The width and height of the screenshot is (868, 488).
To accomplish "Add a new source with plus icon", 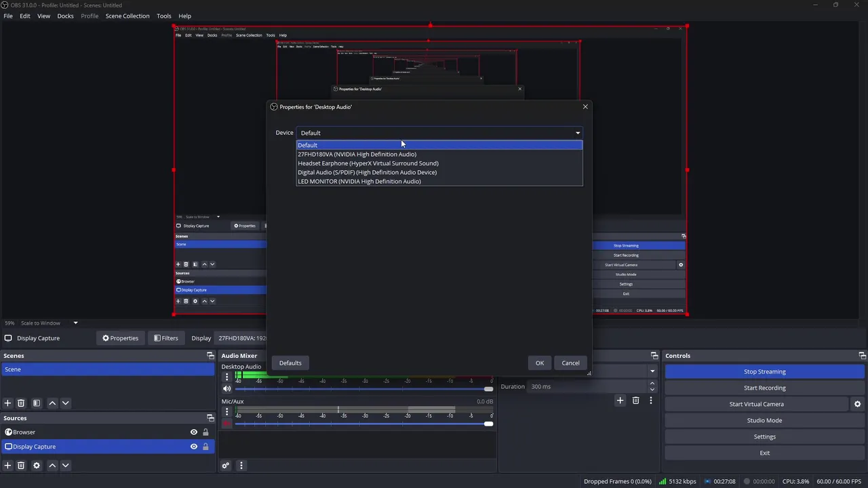I will tap(8, 466).
